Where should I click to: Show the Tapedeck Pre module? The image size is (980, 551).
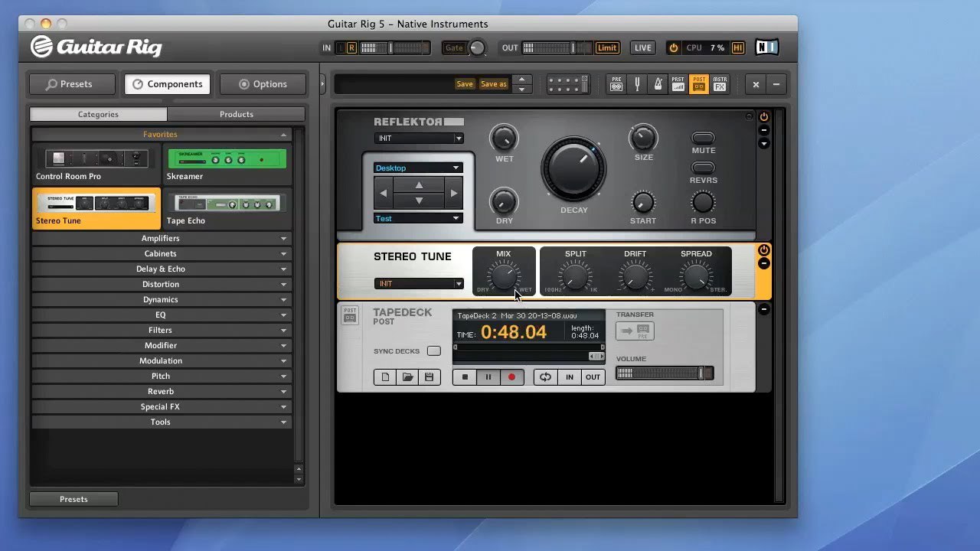(x=616, y=84)
